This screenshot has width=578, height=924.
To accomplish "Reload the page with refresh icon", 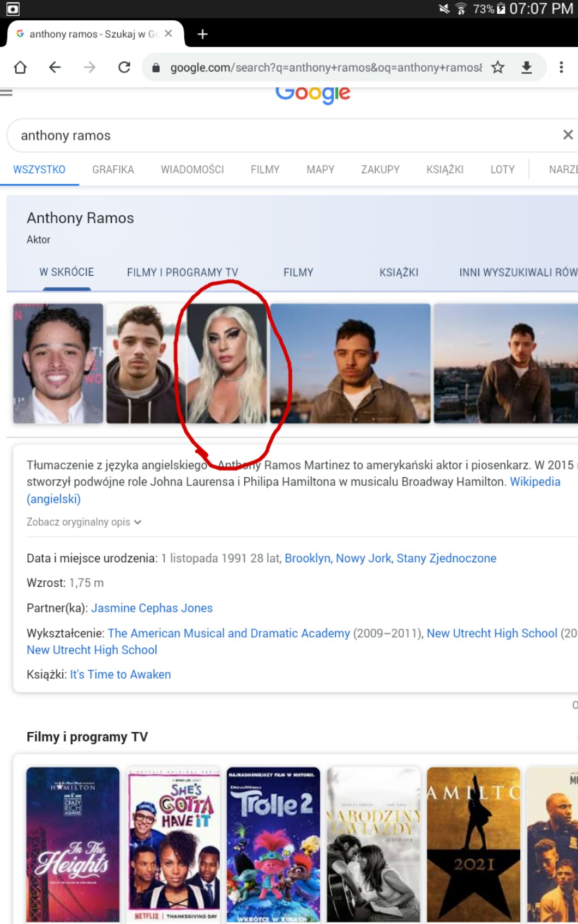I will pos(124,67).
